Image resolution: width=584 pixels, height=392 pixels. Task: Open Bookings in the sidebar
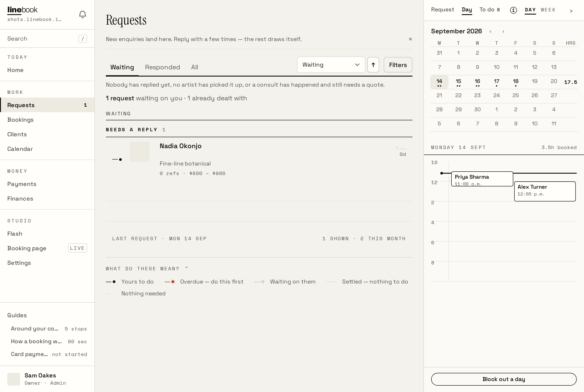point(47,120)
